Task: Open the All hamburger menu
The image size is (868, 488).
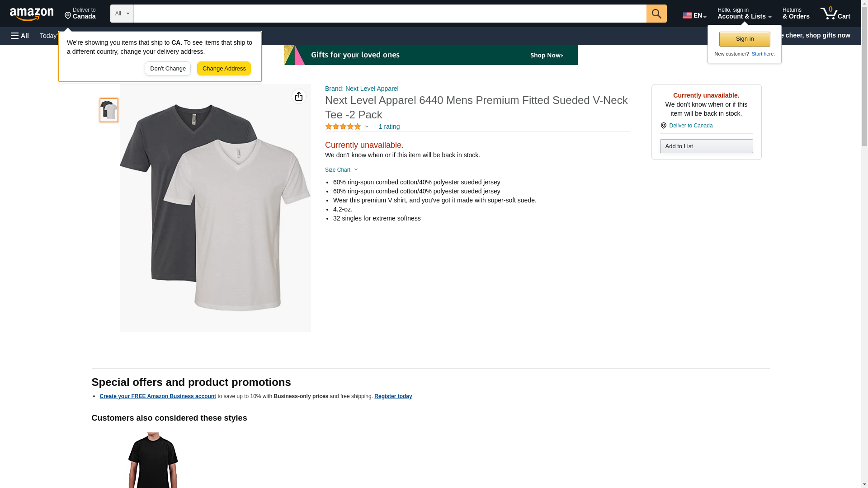Action: pos(20,36)
